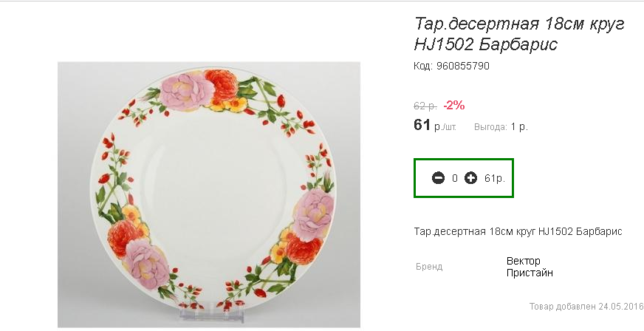Click the р./шт. unit label beside the price
644x331 pixels.
445,127
